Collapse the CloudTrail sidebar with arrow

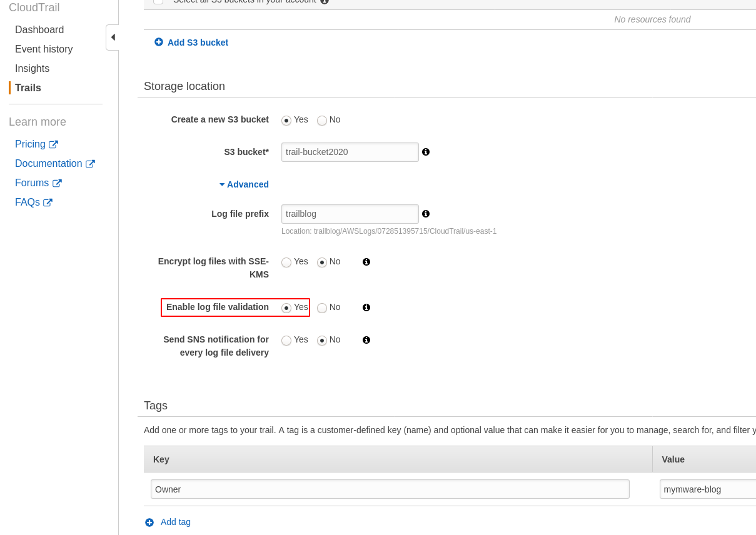pos(113,37)
